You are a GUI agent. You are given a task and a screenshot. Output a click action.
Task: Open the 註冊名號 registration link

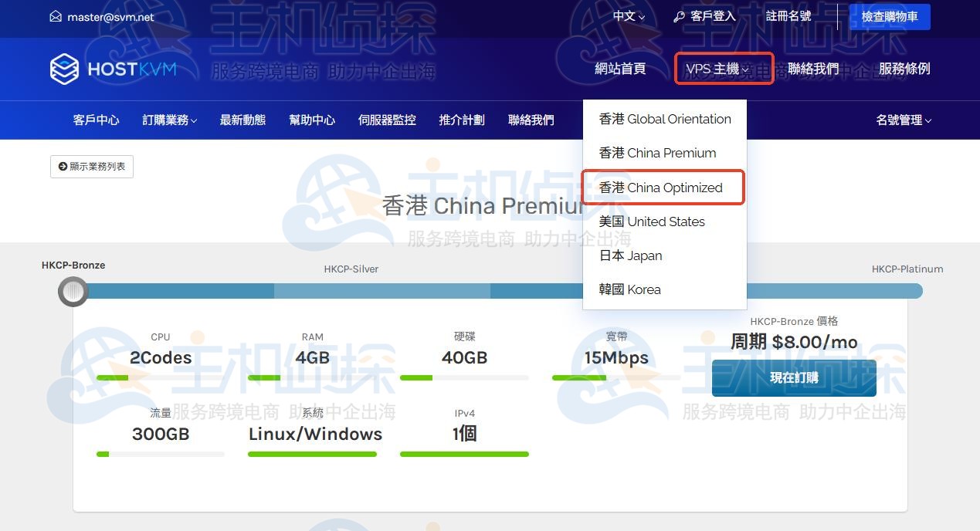point(788,15)
